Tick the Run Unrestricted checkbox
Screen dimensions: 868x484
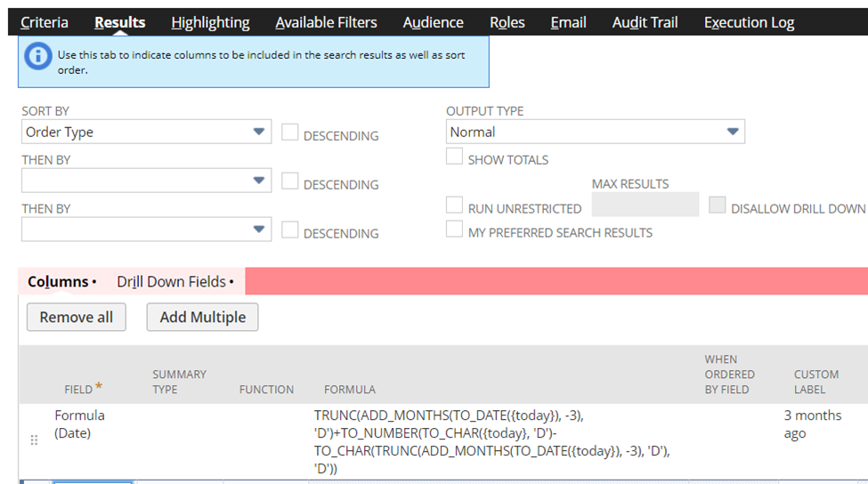[x=455, y=205]
